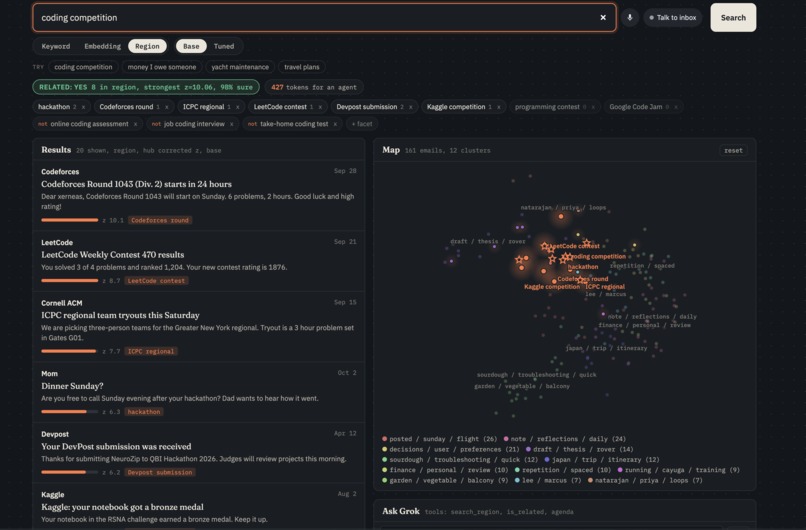The height and width of the screenshot is (530, 806).
Task: Click the star marker beside 'LeetCode contest' on map
Action: [544, 246]
